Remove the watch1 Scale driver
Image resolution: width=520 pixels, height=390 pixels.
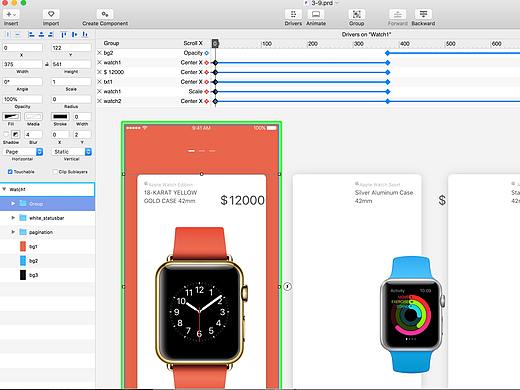(x=99, y=91)
